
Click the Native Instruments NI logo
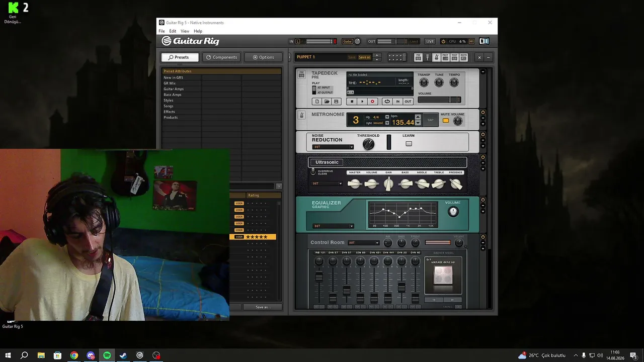[484, 41]
